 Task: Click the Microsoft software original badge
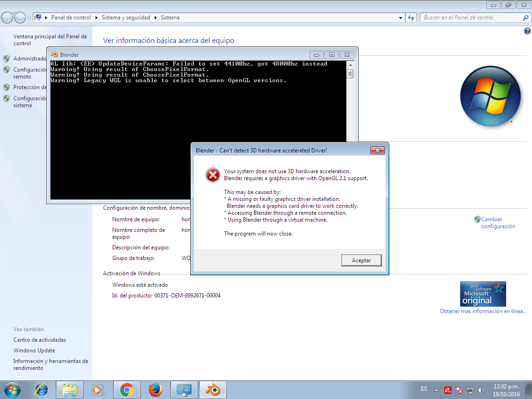(x=483, y=294)
